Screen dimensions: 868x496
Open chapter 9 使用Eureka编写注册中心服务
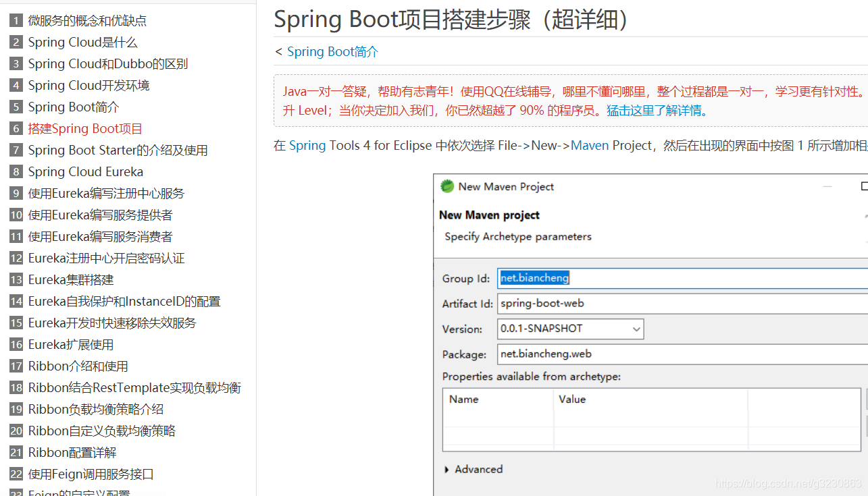[106, 194]
